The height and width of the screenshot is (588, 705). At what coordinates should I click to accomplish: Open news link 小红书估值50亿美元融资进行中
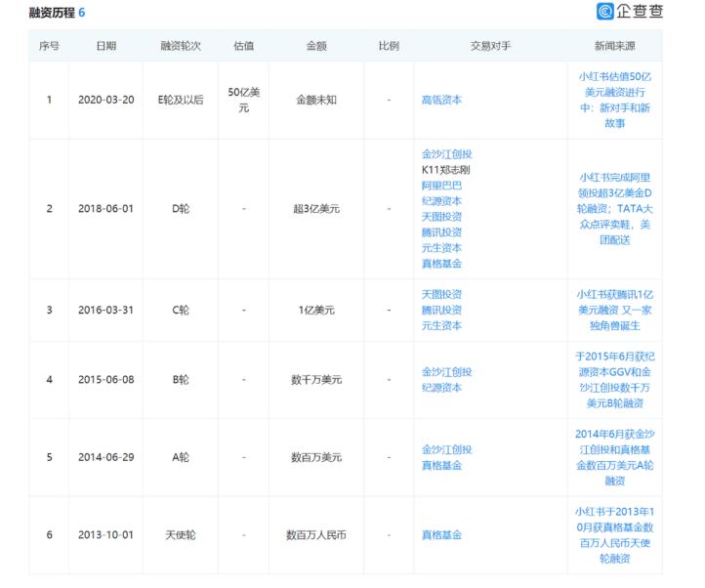coord(614,100)
